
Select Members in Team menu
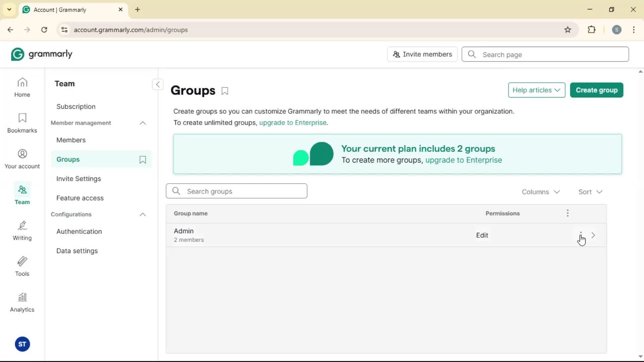click(71, 140)
